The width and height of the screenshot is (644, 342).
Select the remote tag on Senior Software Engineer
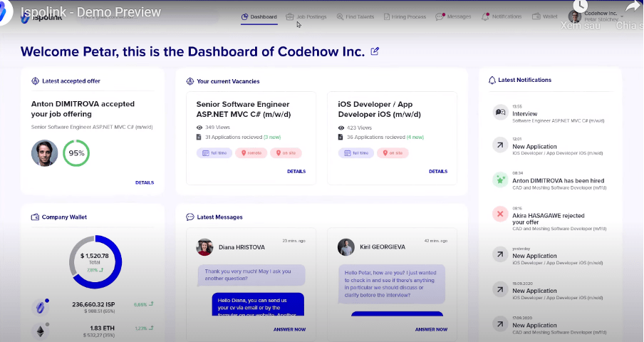click(x=251, y=152)
